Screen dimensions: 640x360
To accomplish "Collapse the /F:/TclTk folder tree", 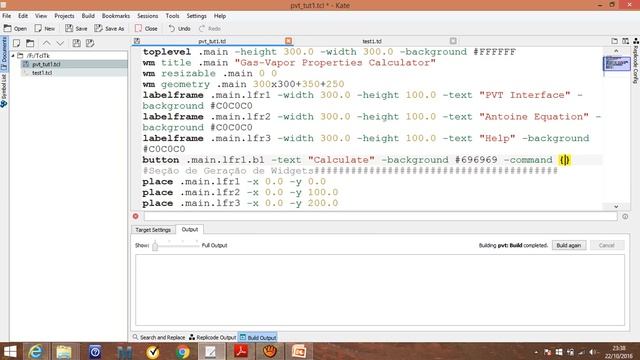I will tap(13, 55).
